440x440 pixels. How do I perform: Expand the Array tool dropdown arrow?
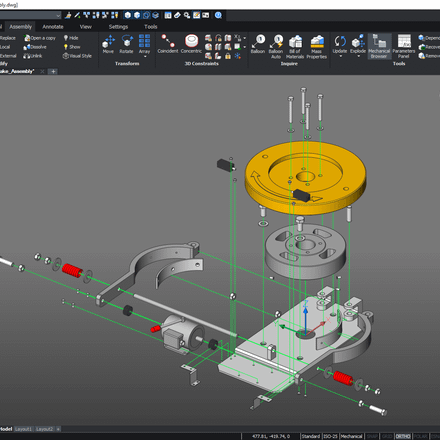pyautogui.click(x=145, y=57)
